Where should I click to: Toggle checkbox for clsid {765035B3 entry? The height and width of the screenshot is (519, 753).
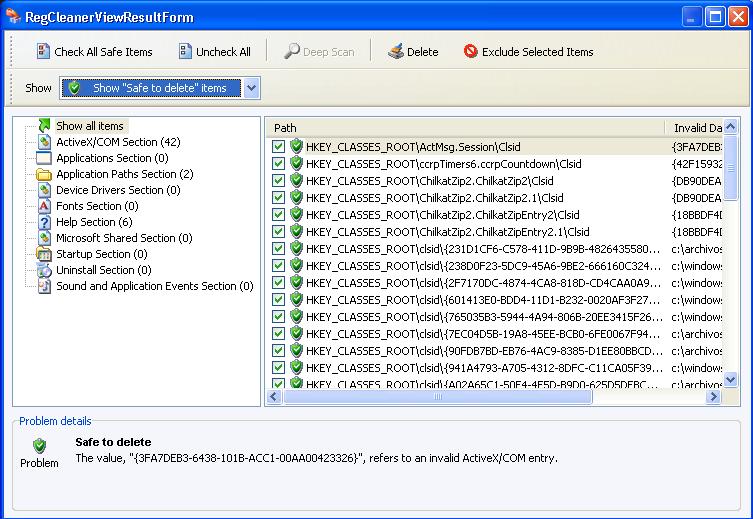coord(278,317)
